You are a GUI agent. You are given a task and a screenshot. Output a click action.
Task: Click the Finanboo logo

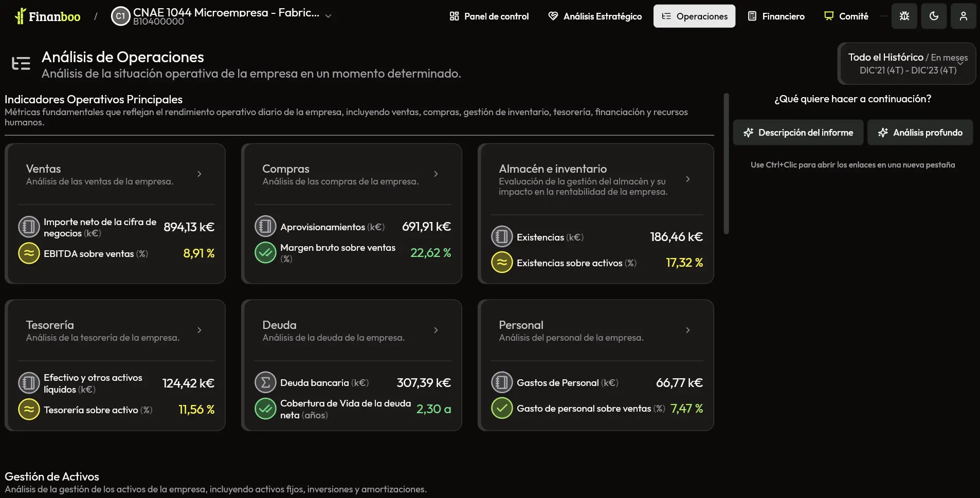click(48, 16)
